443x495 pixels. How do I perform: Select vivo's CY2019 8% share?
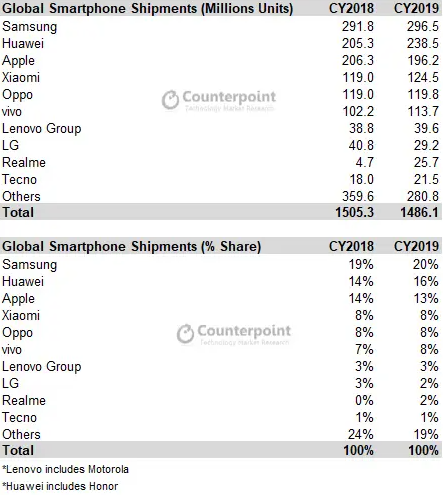pyautogui.click(x=429, y=349)
